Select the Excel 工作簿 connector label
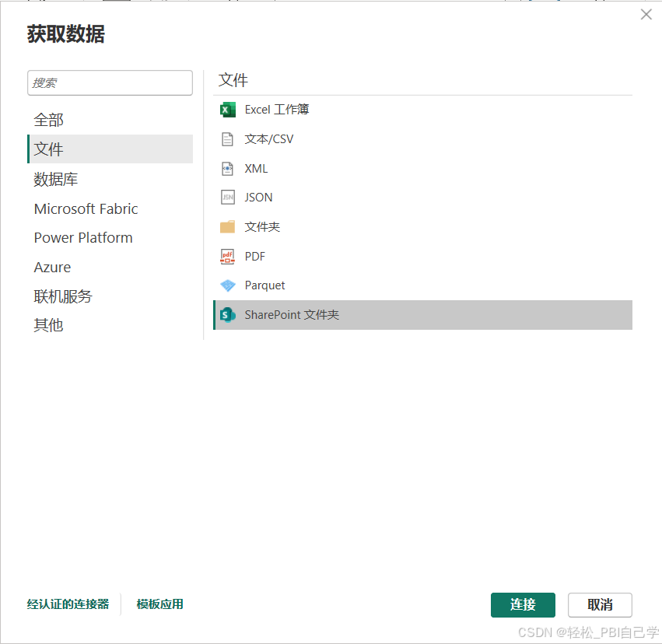This screenshot has height=644, width=662. pyautogui.click(x=276, y=110)
